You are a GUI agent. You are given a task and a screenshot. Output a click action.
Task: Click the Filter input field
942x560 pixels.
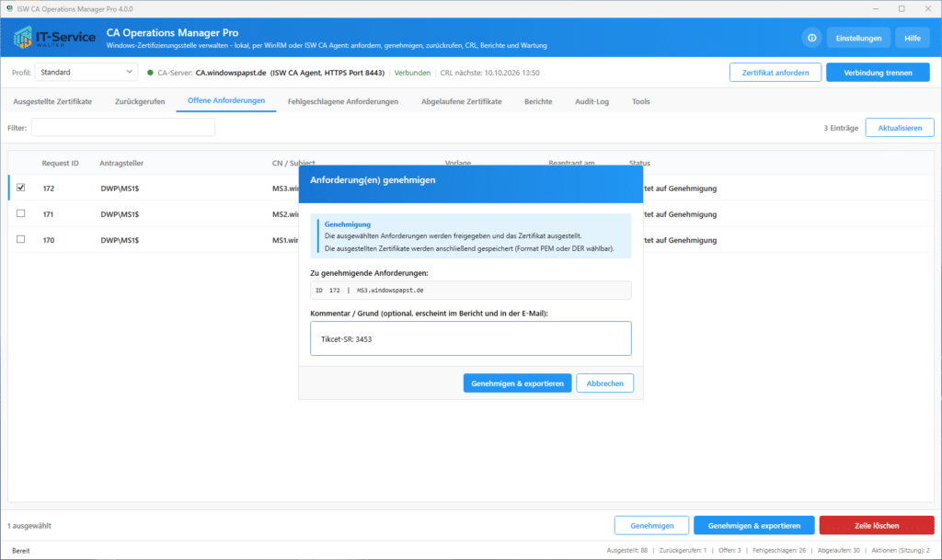tap(123, 127)
